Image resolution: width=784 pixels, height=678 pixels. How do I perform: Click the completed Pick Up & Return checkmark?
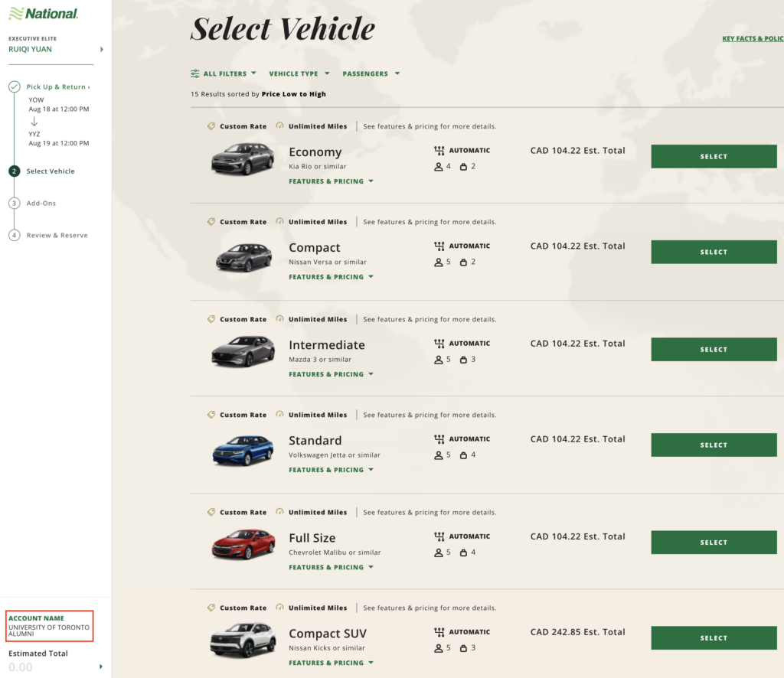click(x=14, y=87)
